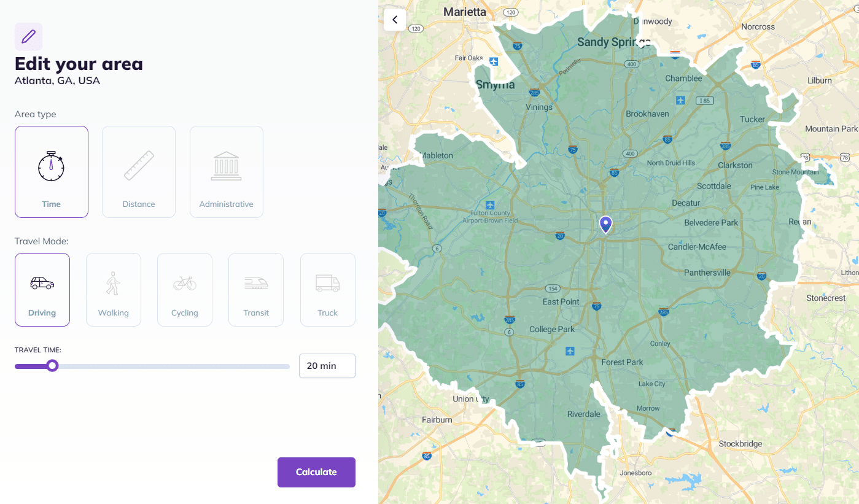The height and width of the screenshot is (504, 859).
Task: Click the Fulton County airport icon on map
Action: [x=490, y=204]
